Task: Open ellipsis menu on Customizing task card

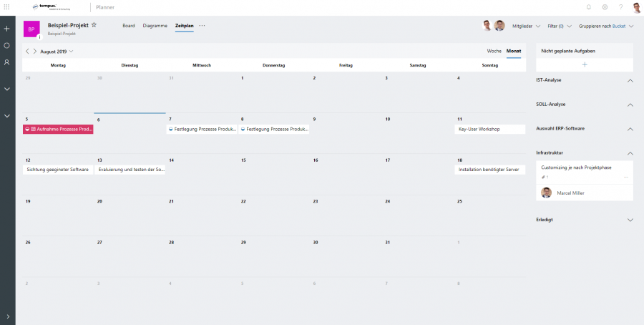Action: pyautogui.click(x=626, y=177)
